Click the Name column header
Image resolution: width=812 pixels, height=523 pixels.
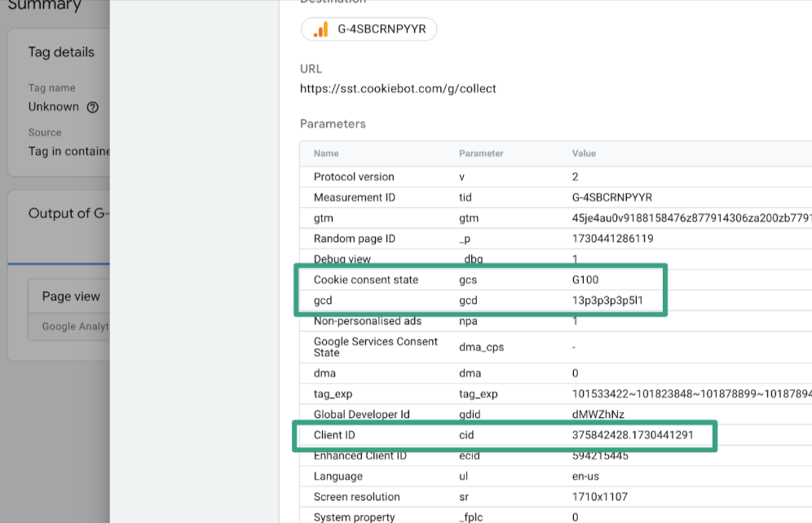click(x=326, y=153)
